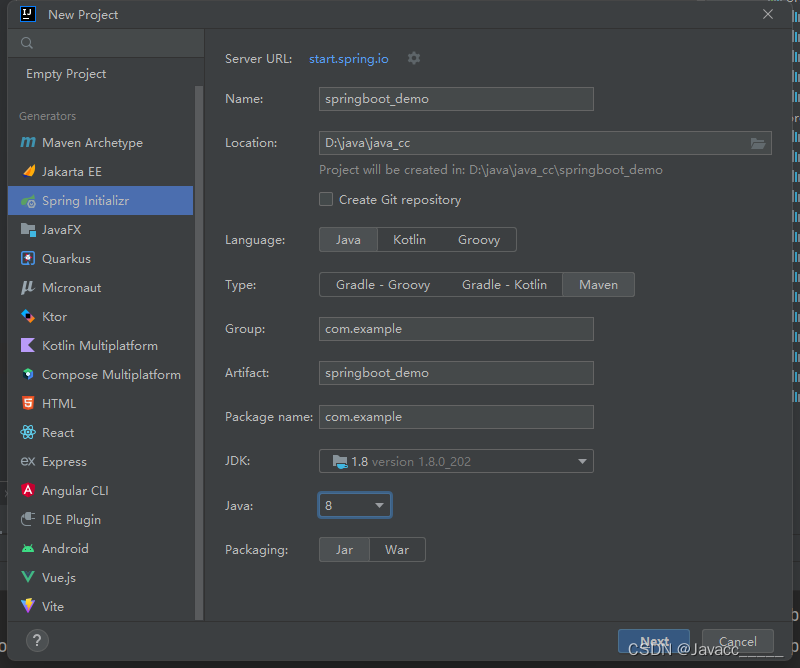Click the Package name input field
This screenshot has height=668, width=800.
coord(456,417)
